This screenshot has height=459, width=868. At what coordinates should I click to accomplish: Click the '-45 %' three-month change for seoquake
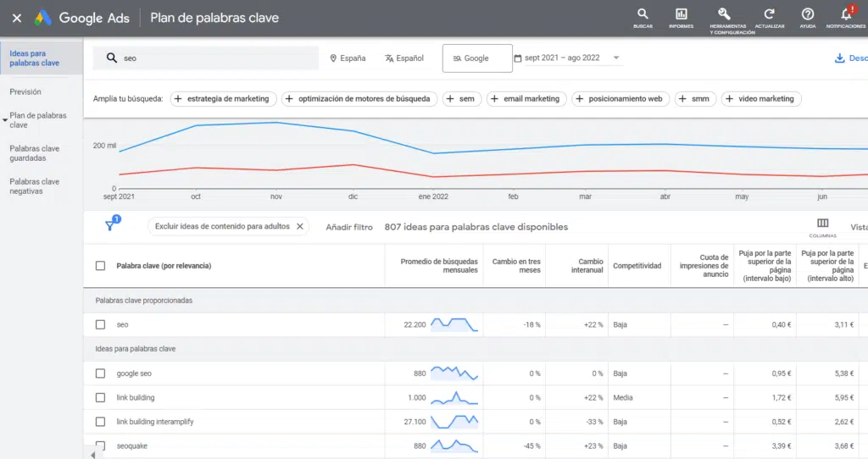[x=531, y=445]
